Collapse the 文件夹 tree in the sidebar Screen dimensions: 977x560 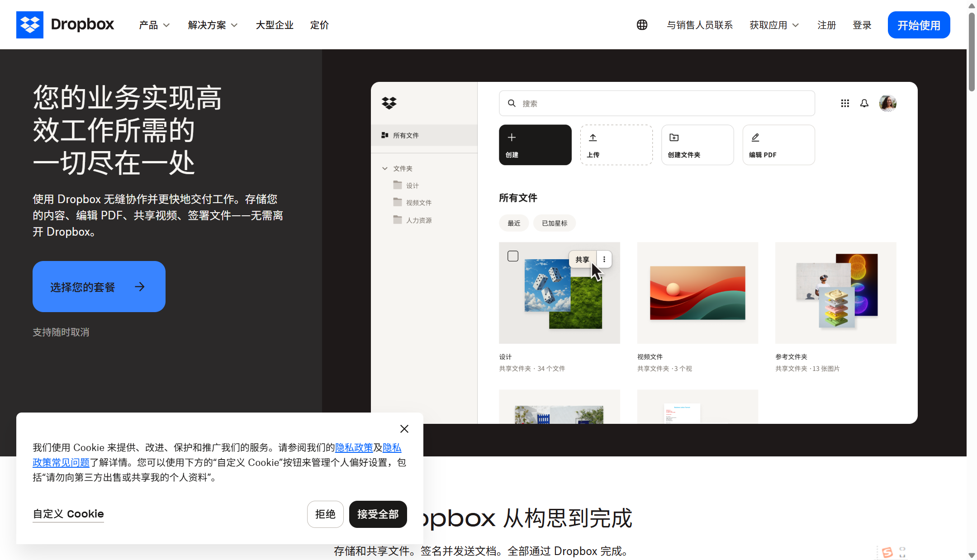point(386,168)
